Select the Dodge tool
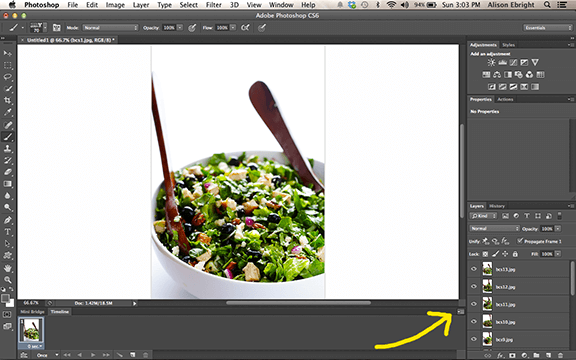 click(7, 208)
